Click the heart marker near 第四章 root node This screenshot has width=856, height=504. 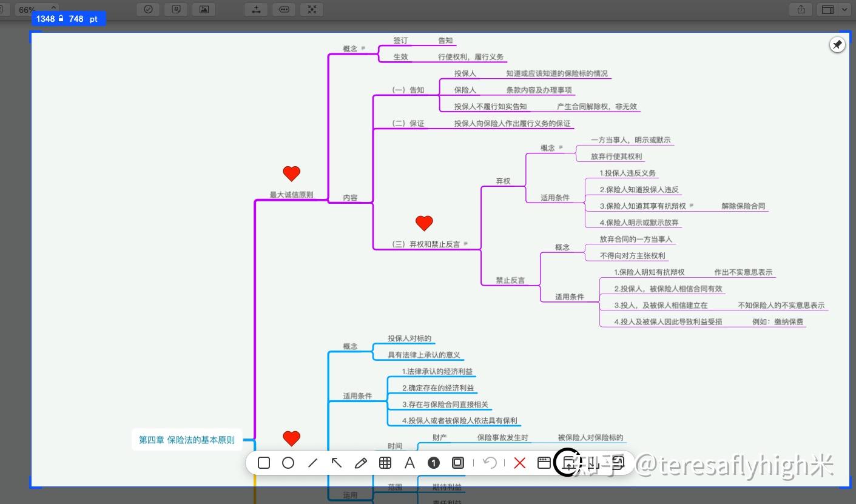pyautogui.click(x=292, y=438)
